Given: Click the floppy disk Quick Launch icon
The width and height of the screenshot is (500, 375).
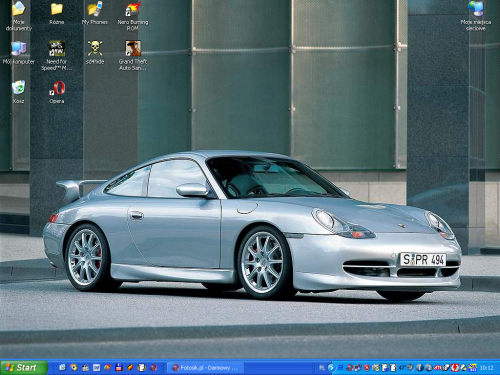Looking at the screenshot, I should click(119, 367).
